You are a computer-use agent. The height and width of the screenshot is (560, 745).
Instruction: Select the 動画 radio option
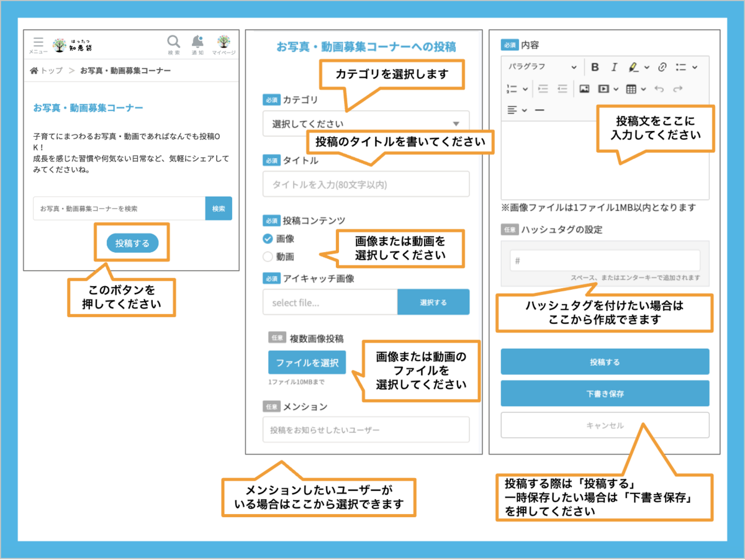click(x=268, y=256)
